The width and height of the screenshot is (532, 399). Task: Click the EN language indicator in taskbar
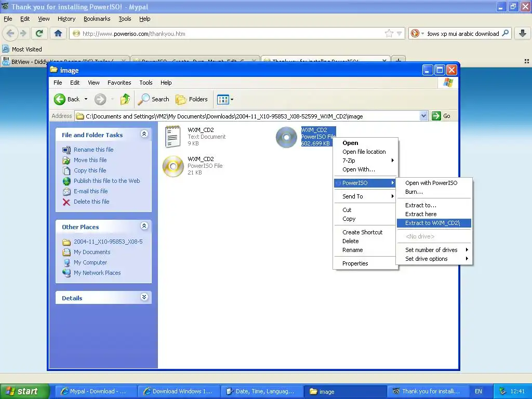pos(478,391)
